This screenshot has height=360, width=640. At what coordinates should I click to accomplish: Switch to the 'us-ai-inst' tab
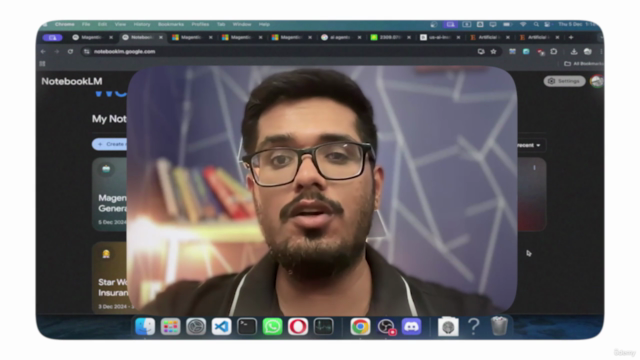(x=439, y=37)
